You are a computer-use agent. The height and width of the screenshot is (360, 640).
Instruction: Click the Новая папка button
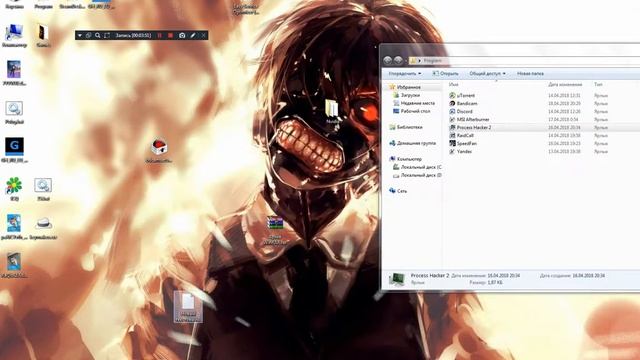click(x=530, y=73)
